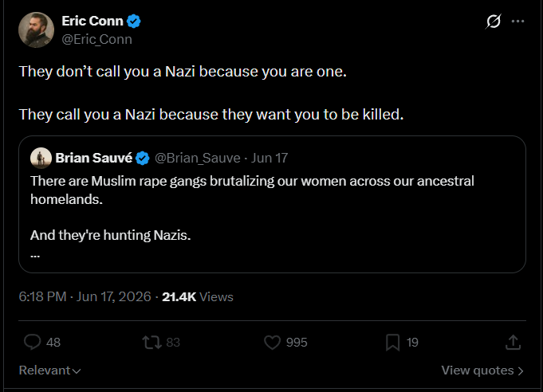Like the post with the heart icon
This screenshot has width=543, height=392.
[x=272, y=342]
